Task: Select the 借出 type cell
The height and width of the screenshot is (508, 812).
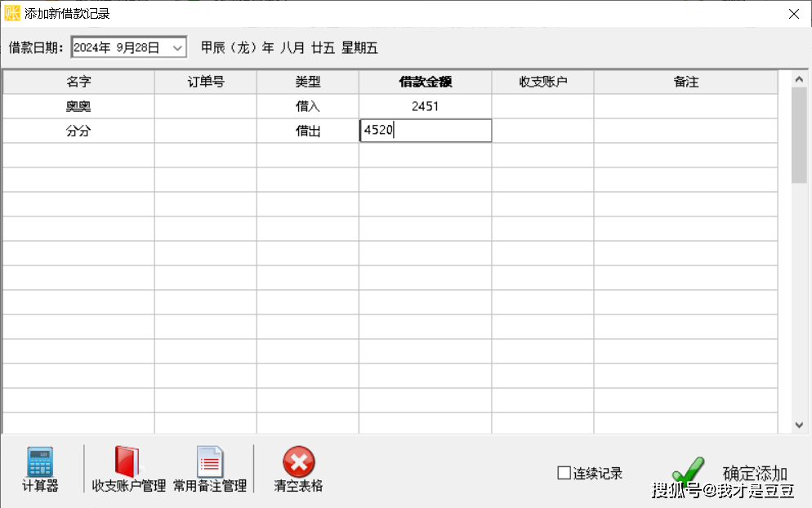Action: (308, 131)
